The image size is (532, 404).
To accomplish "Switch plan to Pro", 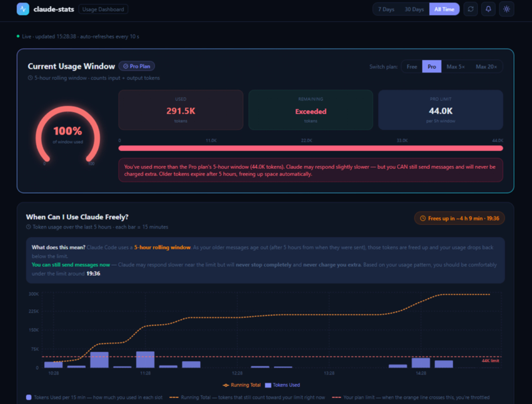I will pyautogui.click(x=432, y=67).
